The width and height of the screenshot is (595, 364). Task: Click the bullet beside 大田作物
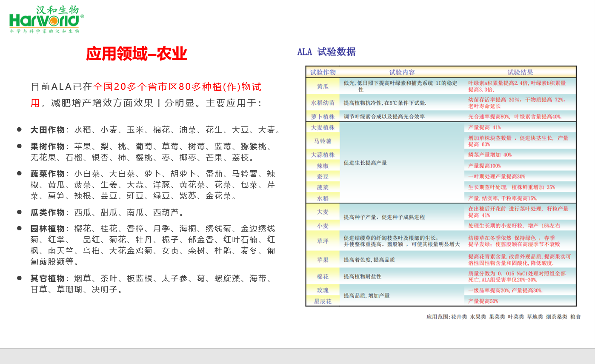pyautogui.click(x=20, y=129)
